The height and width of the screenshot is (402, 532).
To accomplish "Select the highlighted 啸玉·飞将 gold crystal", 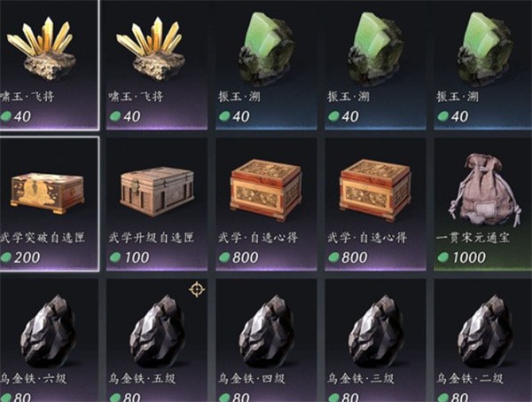I will 49,65.
